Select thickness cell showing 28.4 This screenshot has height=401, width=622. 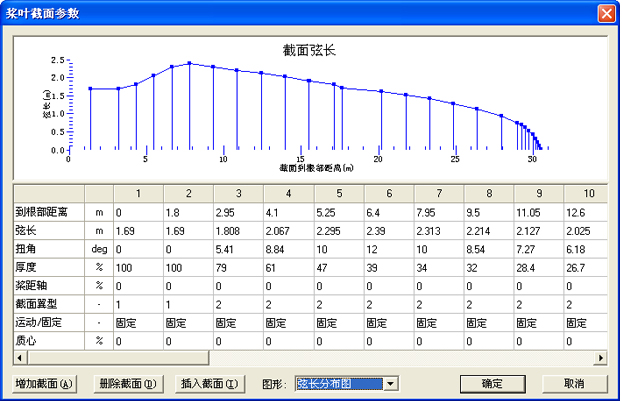[x=537, y=266]
